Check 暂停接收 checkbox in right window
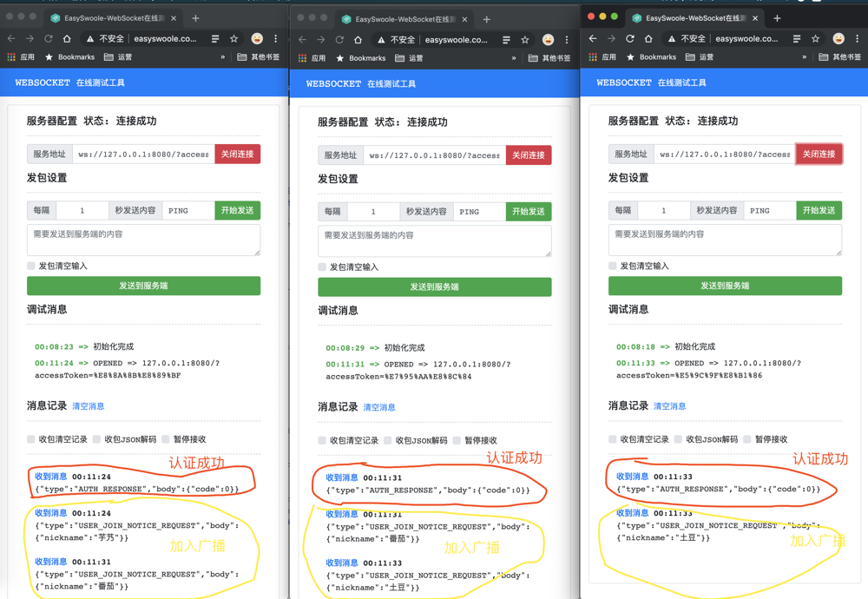 [x=747, y=439]
